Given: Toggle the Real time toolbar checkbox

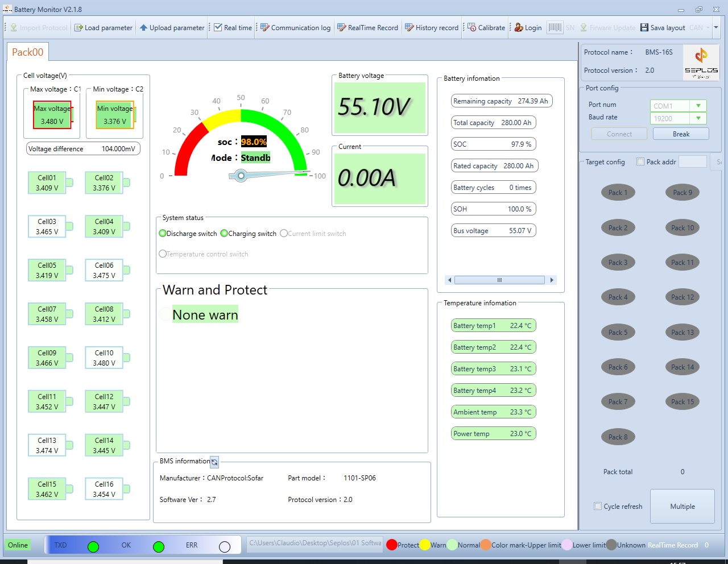Looking at the screenshot, I should (x=218, y=27).
